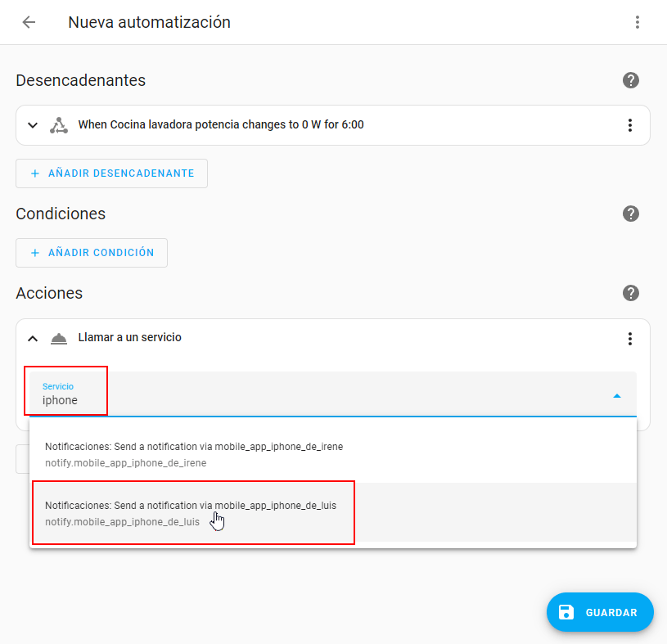Open help for Condiciones section
Image resolution: width=667 pixels, height=644 pixels.
pyautogui.click(x=630, y=214)
